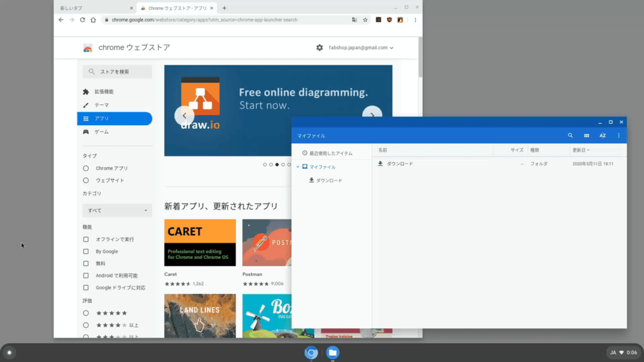Check the By Google checkbox

86,251
